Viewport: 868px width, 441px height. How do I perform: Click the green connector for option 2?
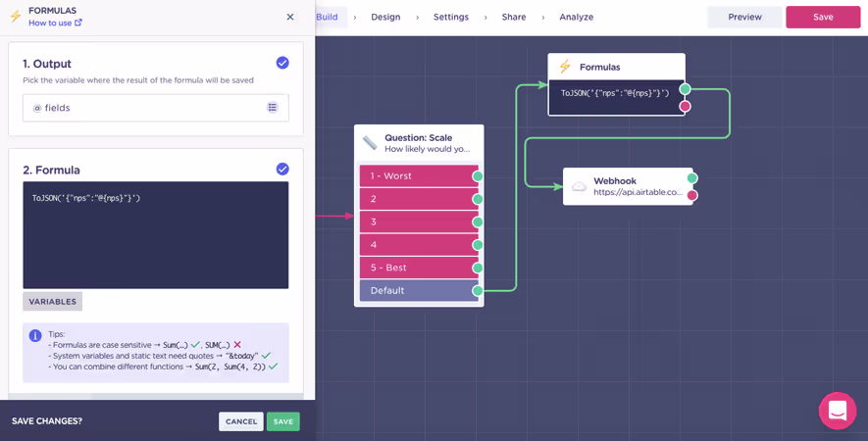pos(478,199)
